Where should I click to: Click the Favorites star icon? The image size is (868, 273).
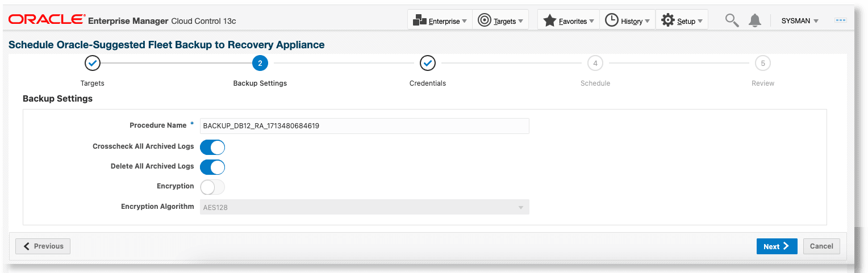550,20
